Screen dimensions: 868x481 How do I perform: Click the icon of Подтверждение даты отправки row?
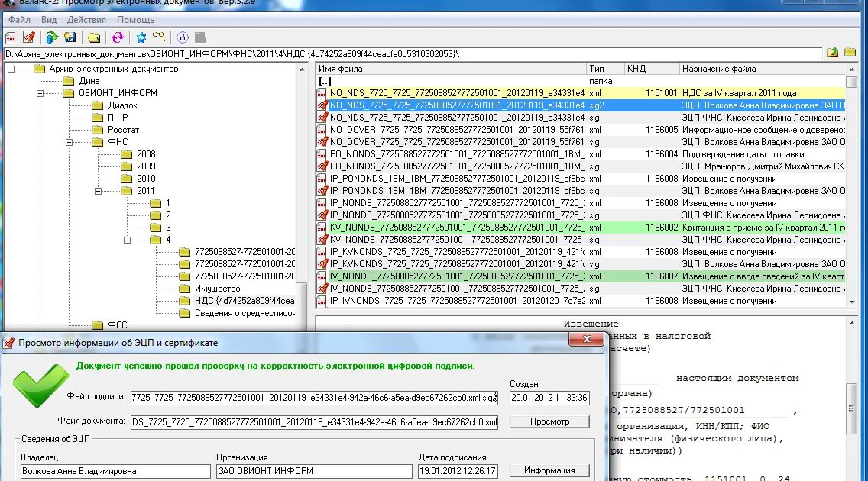322,154
